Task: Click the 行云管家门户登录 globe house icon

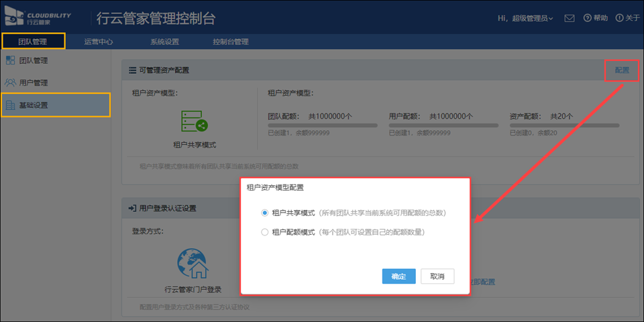Action: click(x=193, y=264)
